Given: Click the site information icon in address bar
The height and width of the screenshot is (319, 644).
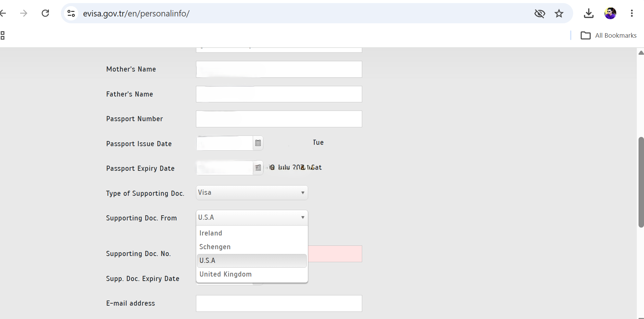Looking at the screenshot, I should pos(71,13).
